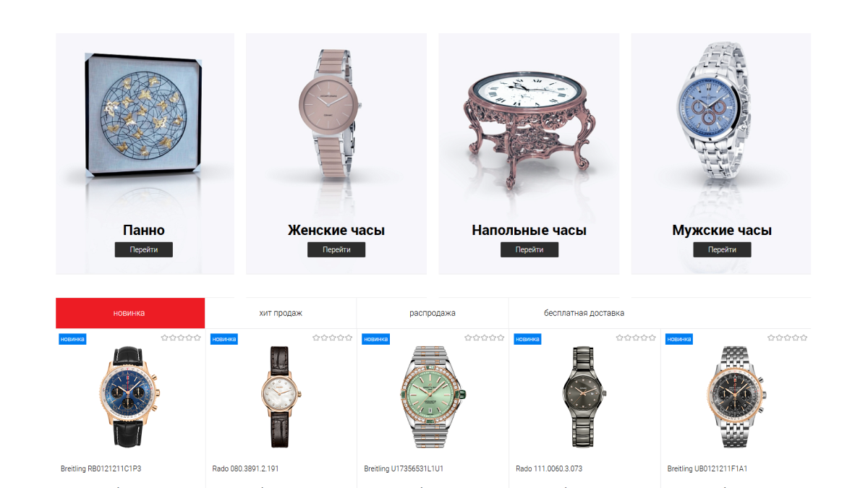Click the Rado 111.0060.3.073 product title

(549, 468)
